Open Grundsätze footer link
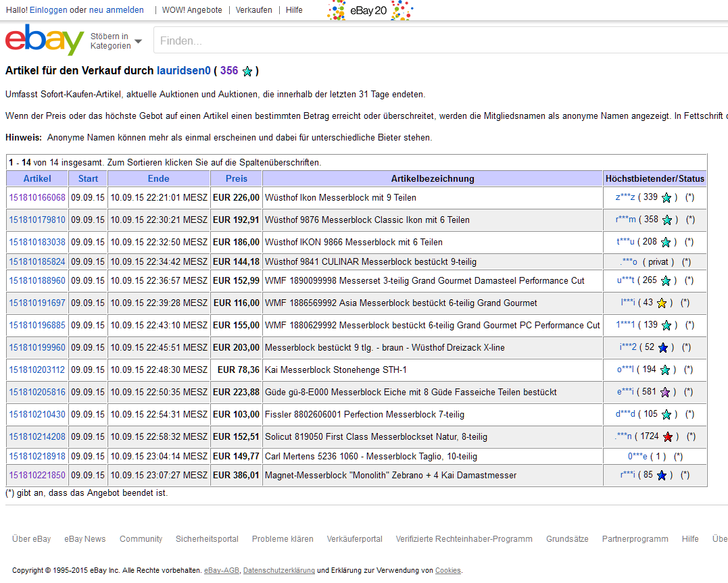Image resolution: width=728 pixels, height=583 pixels. [567, 539]
